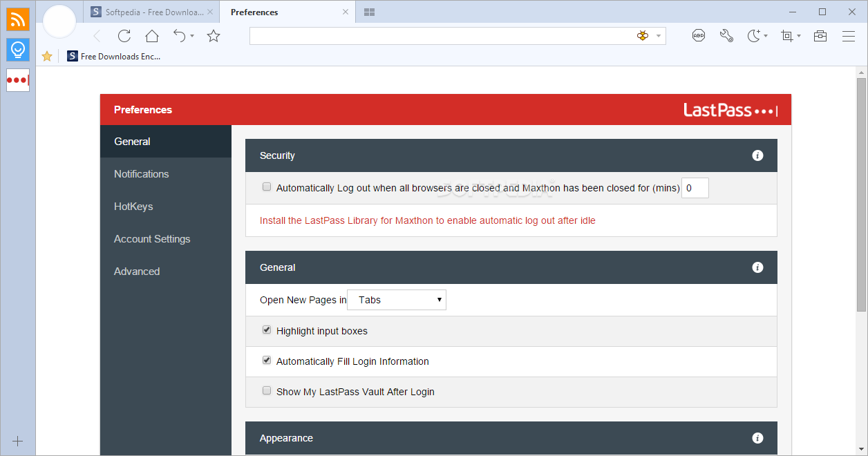Go to the home page icon
The width and height of the screenshot is (868, 456).
pyautogui.click(x=152, y=36)
